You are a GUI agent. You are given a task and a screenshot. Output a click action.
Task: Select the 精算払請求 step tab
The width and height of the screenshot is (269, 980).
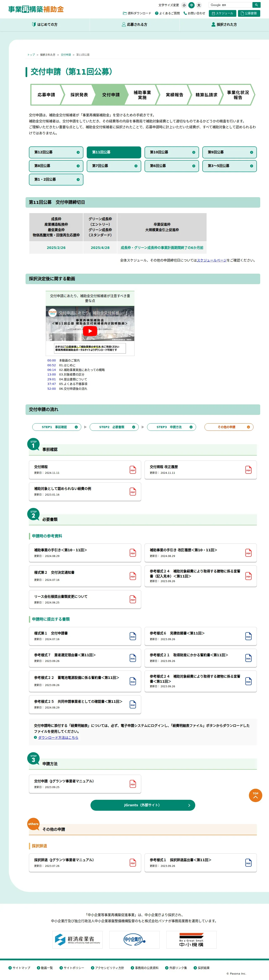206,95
